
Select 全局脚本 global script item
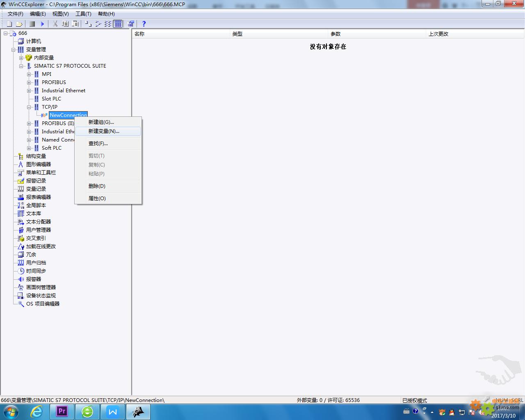point(36,205)
